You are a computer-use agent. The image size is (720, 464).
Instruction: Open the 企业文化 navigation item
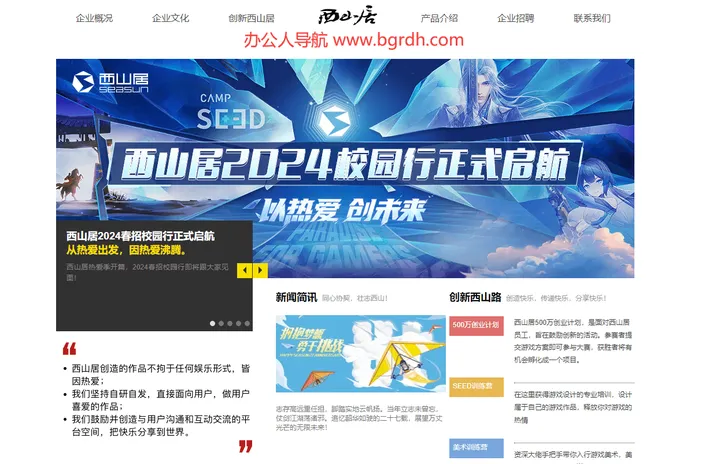click(170, 18)
